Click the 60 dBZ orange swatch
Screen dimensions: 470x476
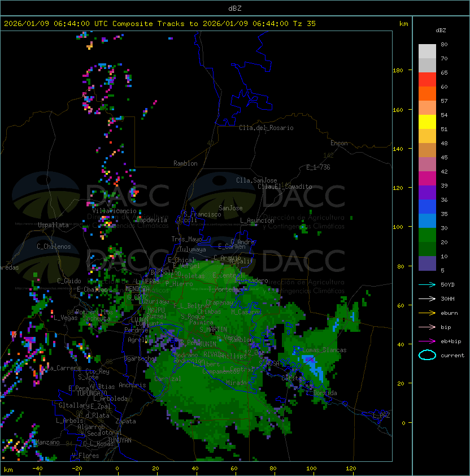[427, 93]
